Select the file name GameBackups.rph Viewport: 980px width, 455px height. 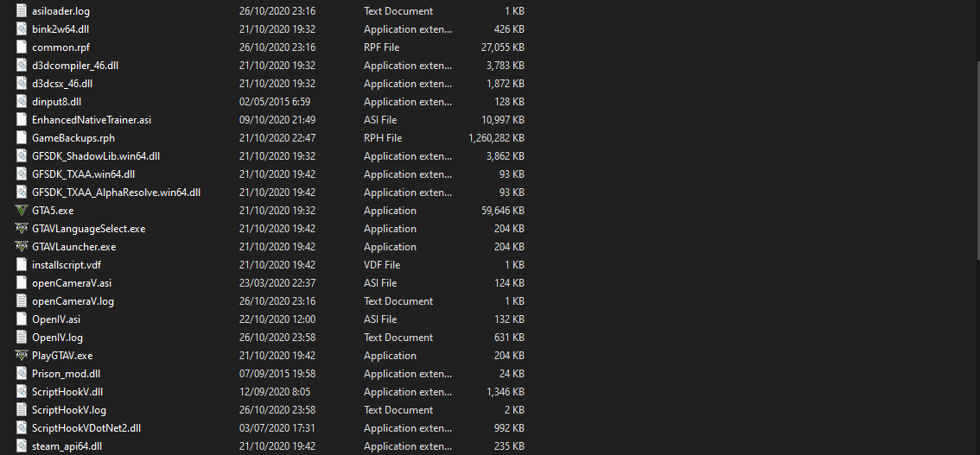tap(73, 138)
